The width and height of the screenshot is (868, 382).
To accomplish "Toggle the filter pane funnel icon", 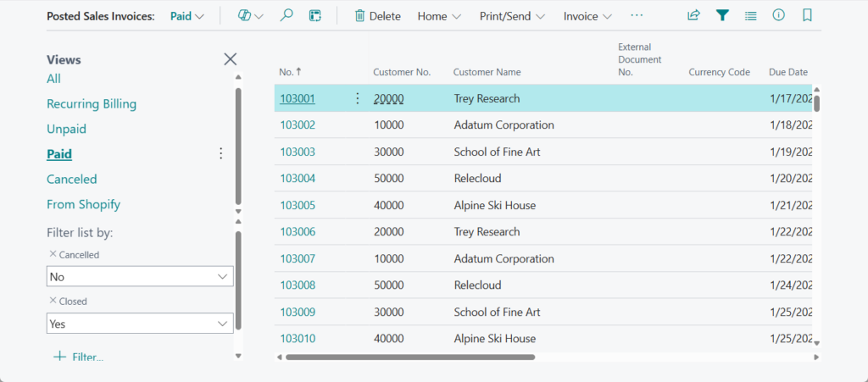I will pos(722,16).
